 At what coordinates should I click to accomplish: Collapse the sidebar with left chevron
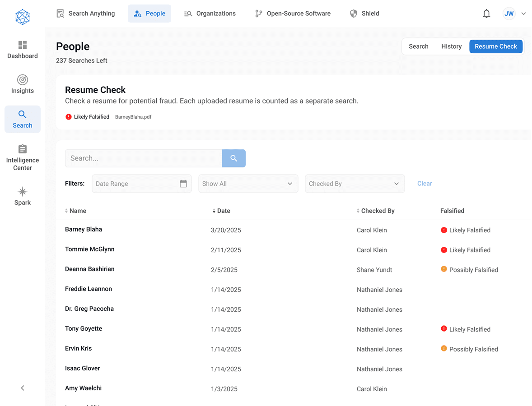coord(23,388)
